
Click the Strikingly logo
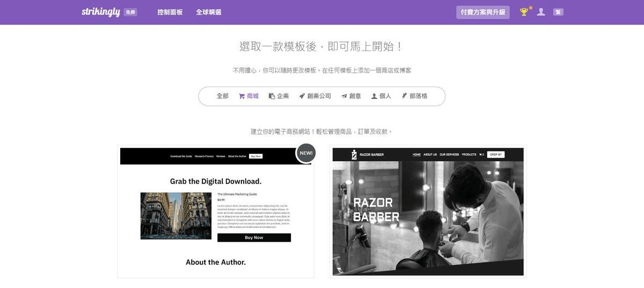(x=101, y=12)
